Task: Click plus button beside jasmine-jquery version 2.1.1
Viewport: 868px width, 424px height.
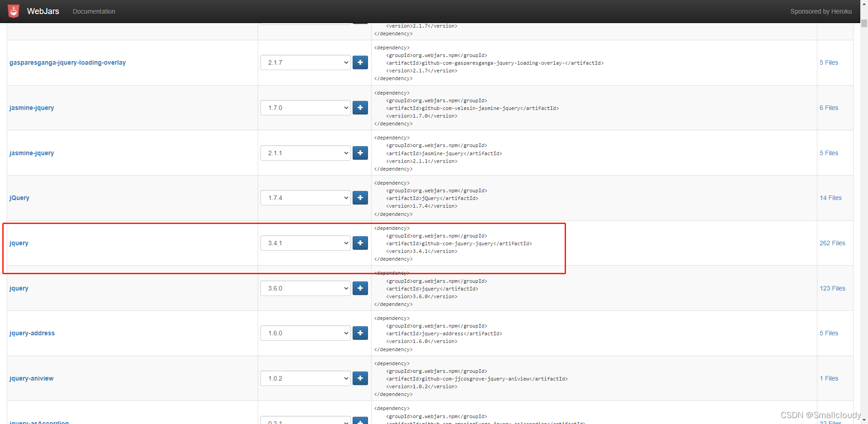Action: (360, 153)
